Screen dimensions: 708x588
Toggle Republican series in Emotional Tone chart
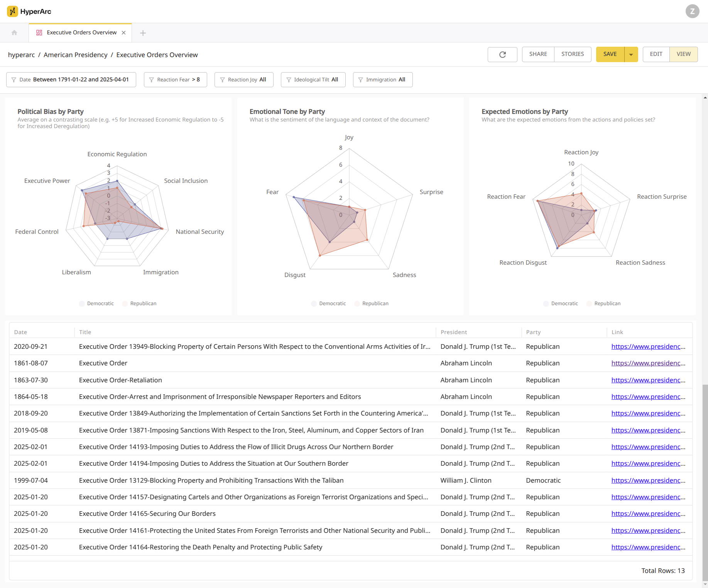371,304
